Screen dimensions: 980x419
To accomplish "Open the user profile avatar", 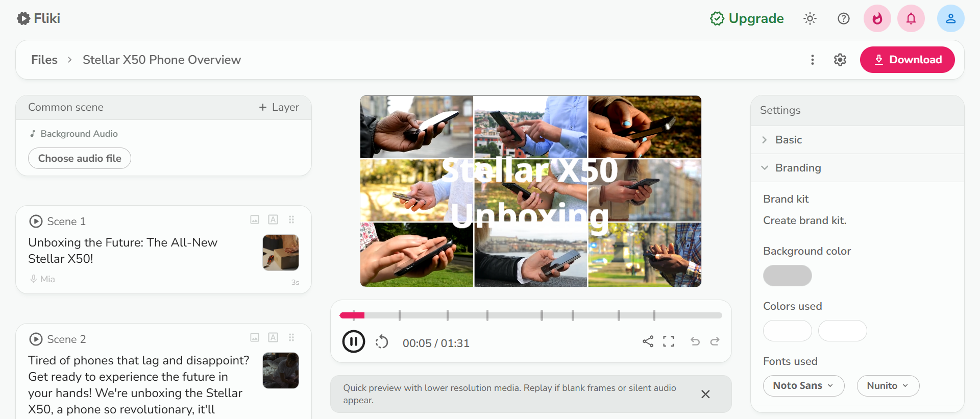I will click(951, 19).
